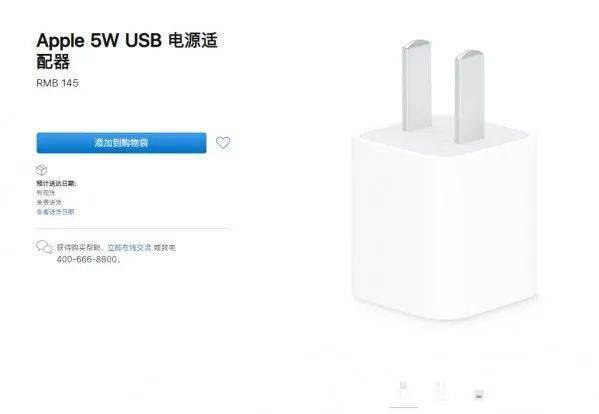Select the first product thumbnail with underline
This screenshot has height=414, width=599.
403,386
